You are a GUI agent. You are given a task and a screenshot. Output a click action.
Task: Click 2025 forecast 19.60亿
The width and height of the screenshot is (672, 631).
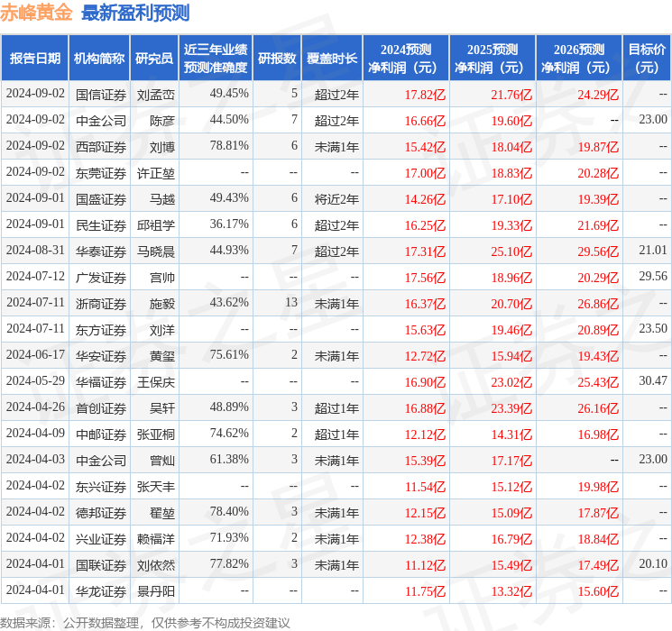[511, 121]
